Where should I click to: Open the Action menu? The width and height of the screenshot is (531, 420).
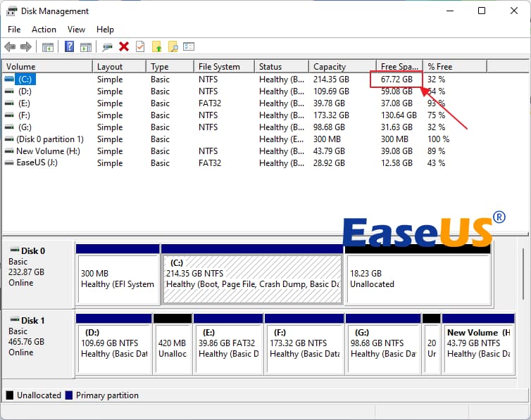point(44,30)
